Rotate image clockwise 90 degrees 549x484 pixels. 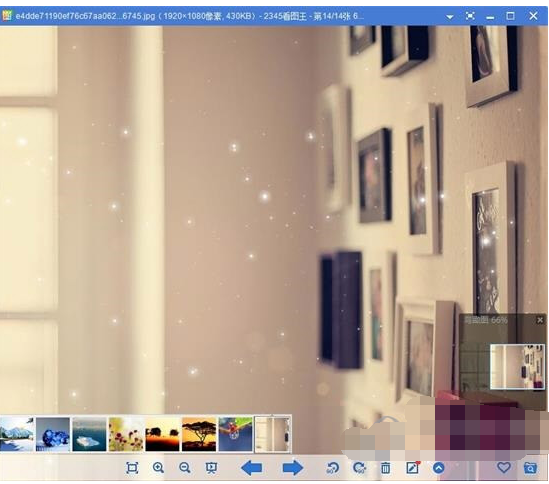click(x=359, y=468)
